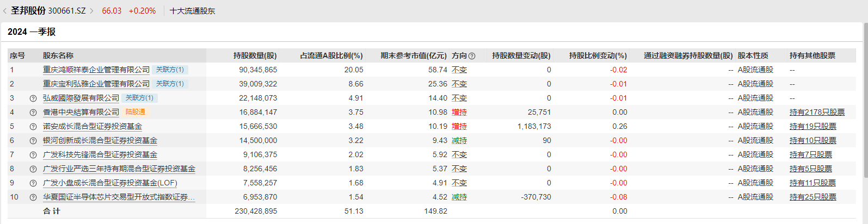Click question icon next to 广发科技先锋混合型证券投资基金
Screen dimensions: 868x224
33,155
